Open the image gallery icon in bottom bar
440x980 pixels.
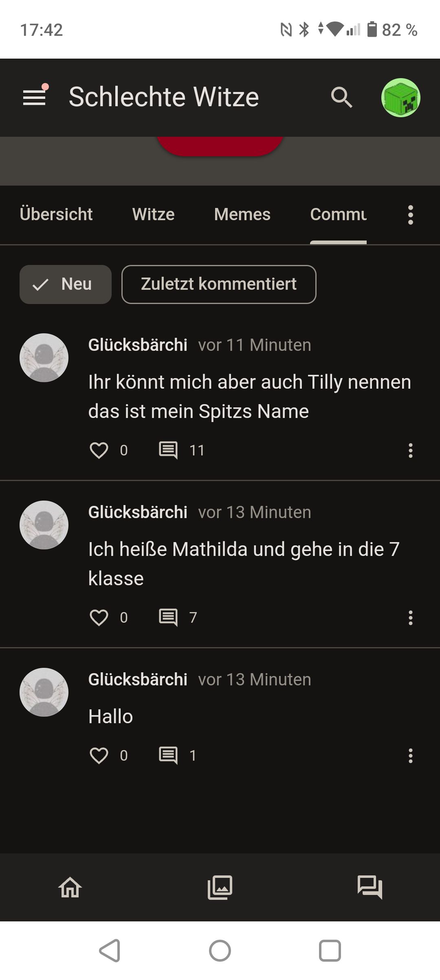220,887
